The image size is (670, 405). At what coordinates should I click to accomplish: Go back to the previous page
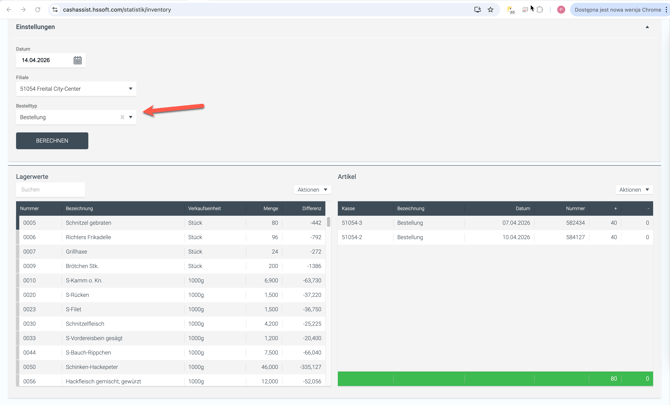point(9,9)
